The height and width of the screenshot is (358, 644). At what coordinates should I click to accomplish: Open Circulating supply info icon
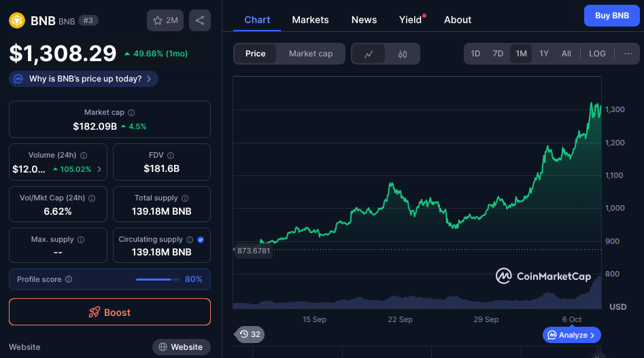coord(190,240)
